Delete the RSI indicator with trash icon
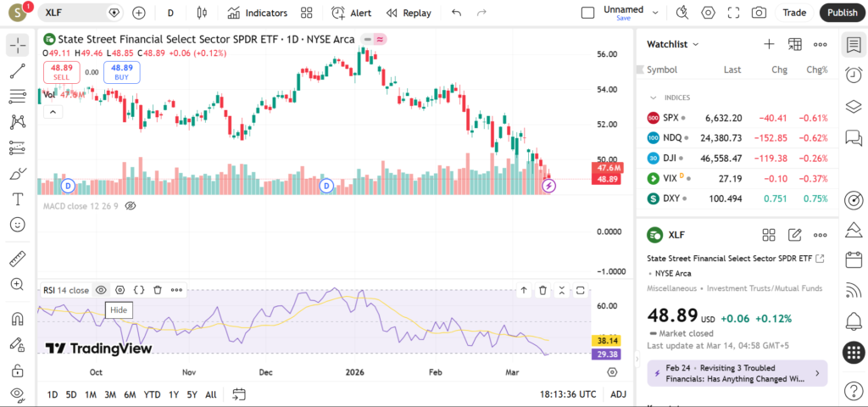The image size is (868, 407). point(158,290)
